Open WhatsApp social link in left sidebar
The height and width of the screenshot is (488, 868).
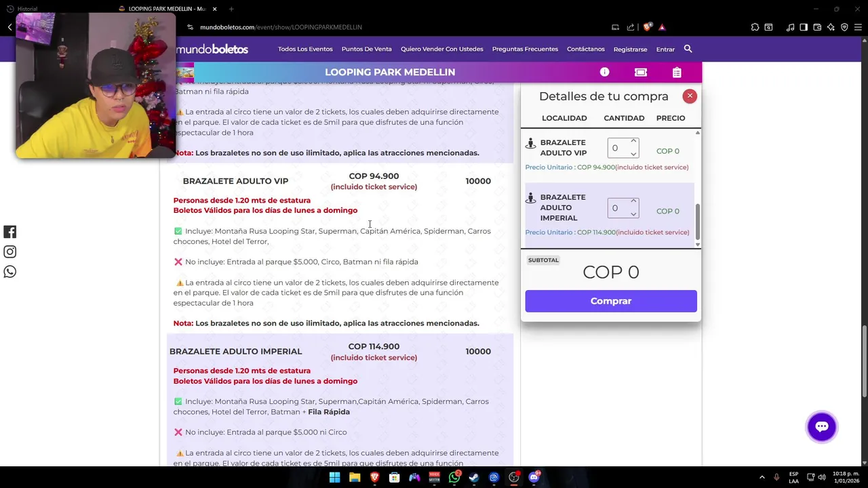point(10,272)
